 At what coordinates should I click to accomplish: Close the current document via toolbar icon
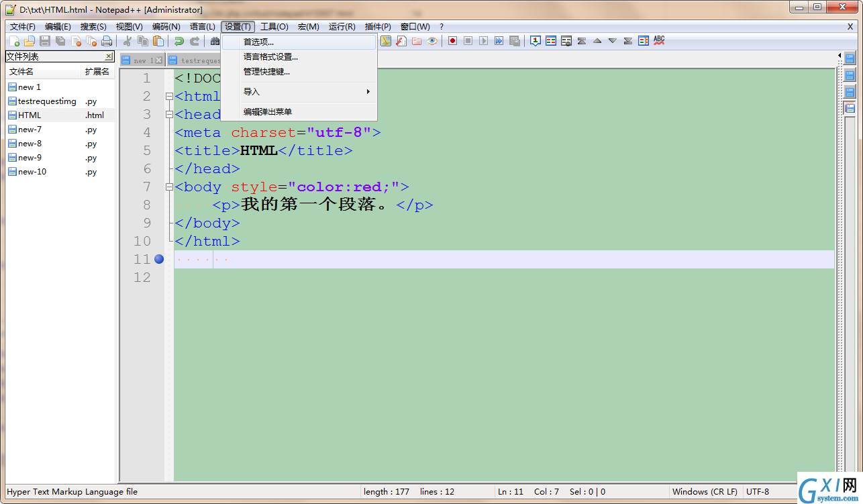(76, 41)
